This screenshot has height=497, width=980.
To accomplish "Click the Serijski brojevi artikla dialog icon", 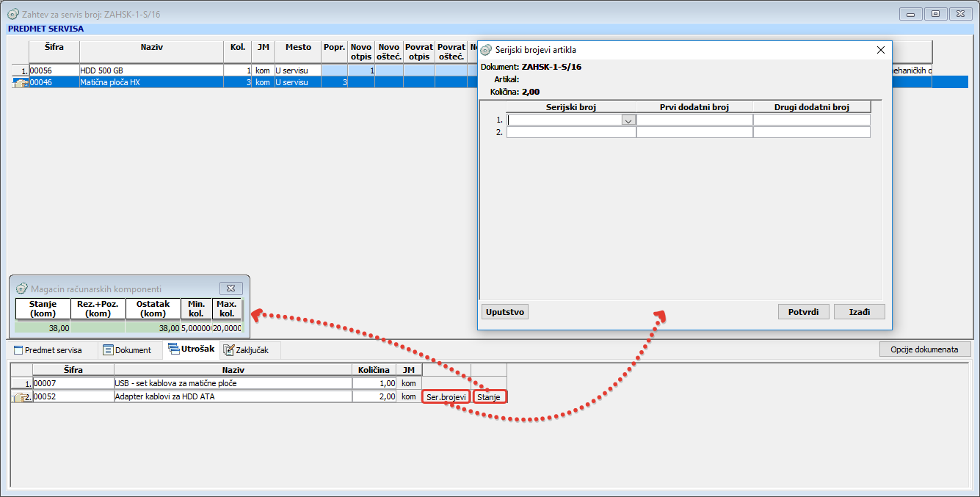I will (x=486, y=50).
